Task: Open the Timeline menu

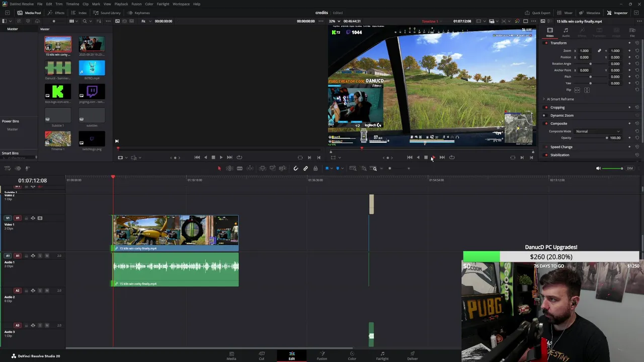Action: point(72,4)
